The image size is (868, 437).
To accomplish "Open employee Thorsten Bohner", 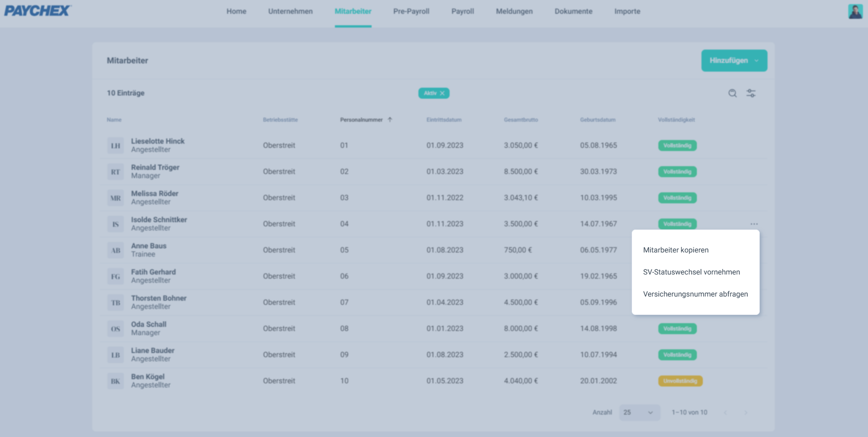I will [x=159, y=298].
